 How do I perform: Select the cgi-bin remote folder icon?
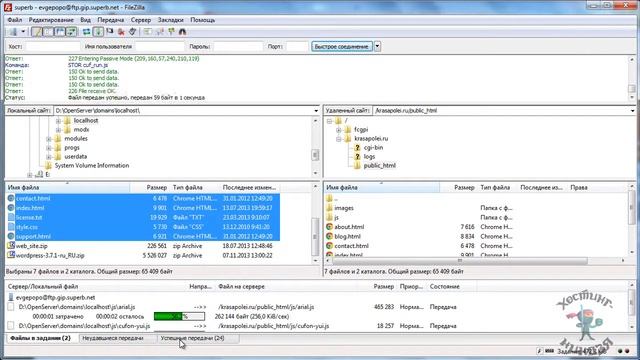pyautogui.click(x=357, y=147)
